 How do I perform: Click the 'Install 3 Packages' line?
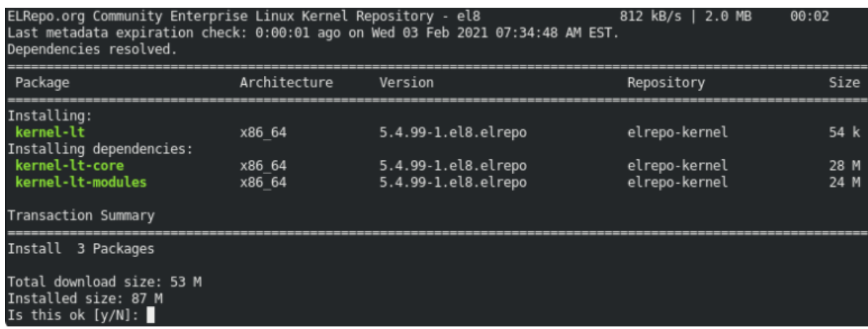click(81, 249)
